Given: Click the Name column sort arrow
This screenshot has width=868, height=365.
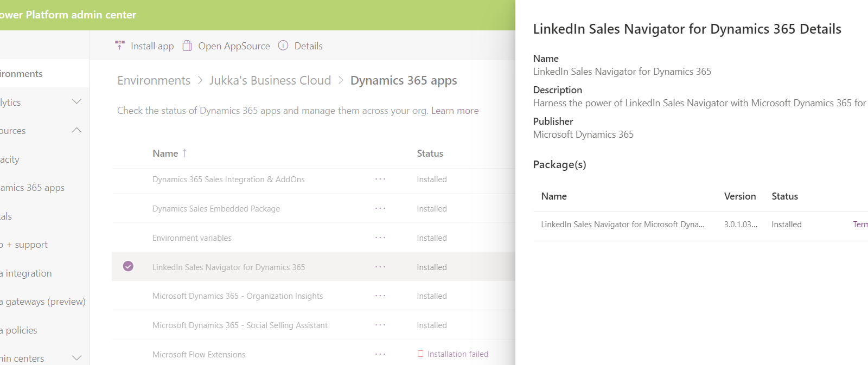Looking at the screenshot, I should pos(184,153).
